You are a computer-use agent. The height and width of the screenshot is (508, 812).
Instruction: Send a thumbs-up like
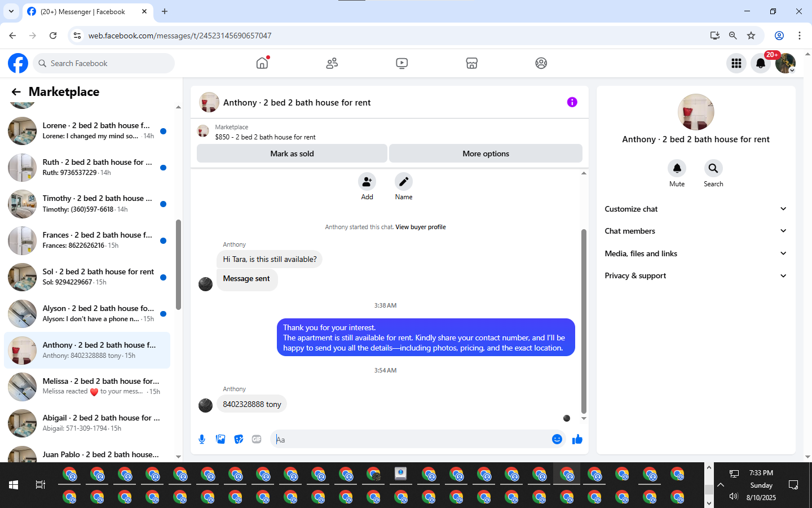(577, 439)
